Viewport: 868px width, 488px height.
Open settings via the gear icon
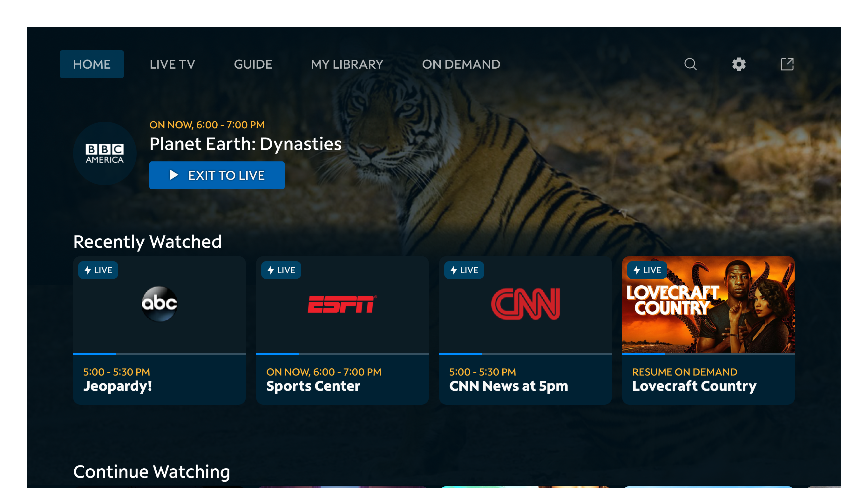pyautogui.click(x=739, y=64)
